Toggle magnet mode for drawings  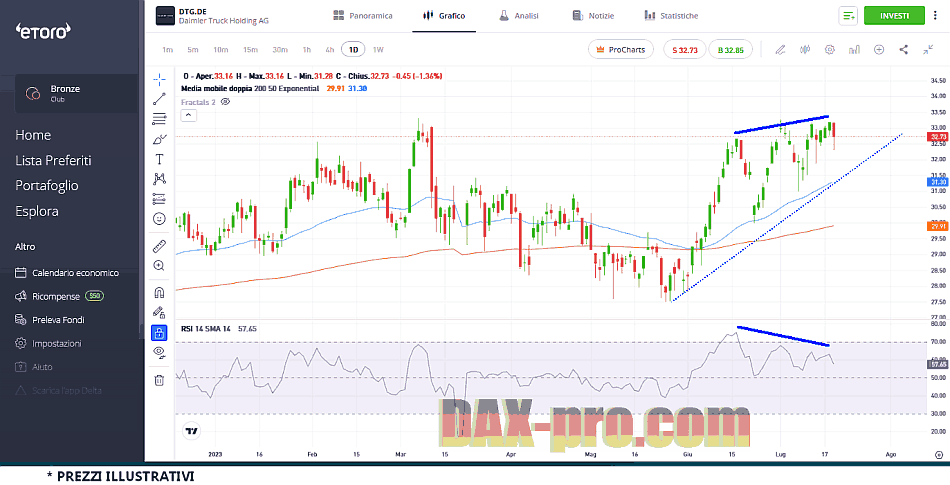click(x=159, y=293)
